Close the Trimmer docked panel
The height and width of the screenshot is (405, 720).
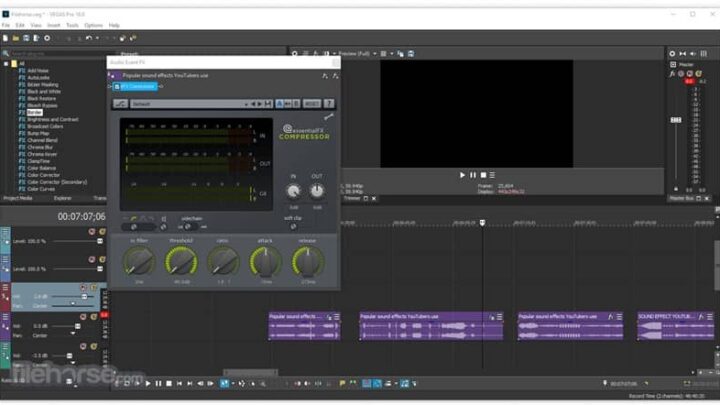(374, 198)
